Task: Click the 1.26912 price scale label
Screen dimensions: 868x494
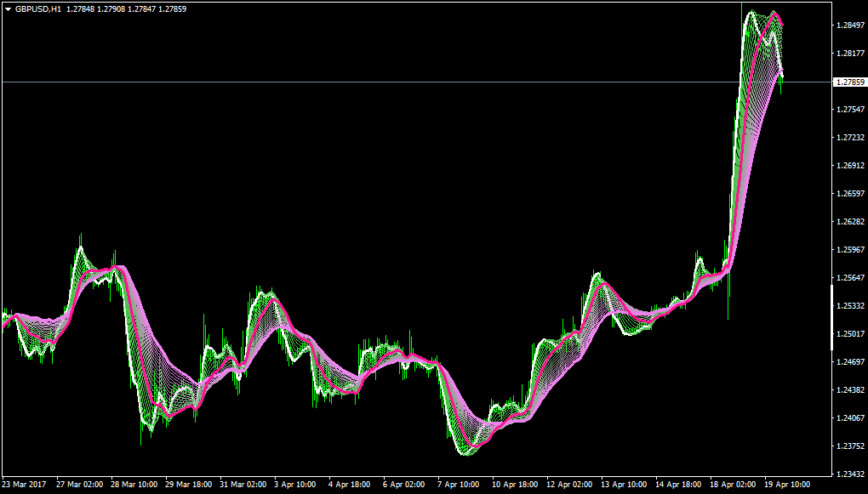Action: [850, 166]
